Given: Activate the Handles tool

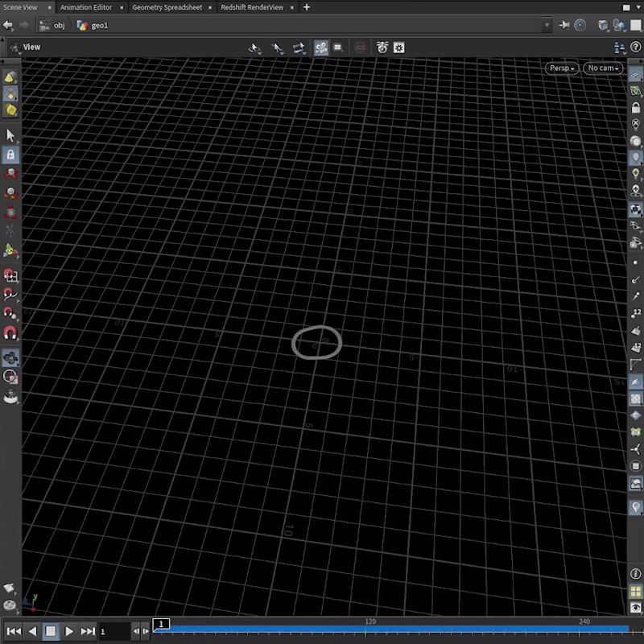Looking at the screenshot, I should [10, 250].
